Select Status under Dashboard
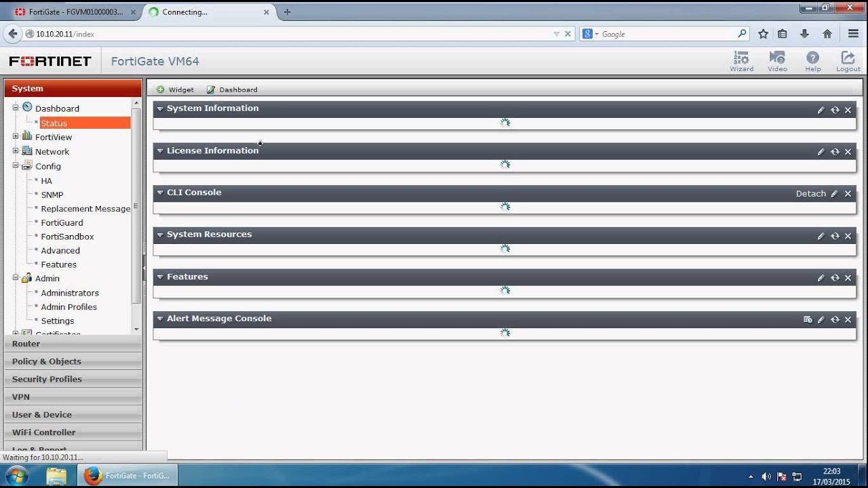This screenshot has height=488, width=868. 54,123
